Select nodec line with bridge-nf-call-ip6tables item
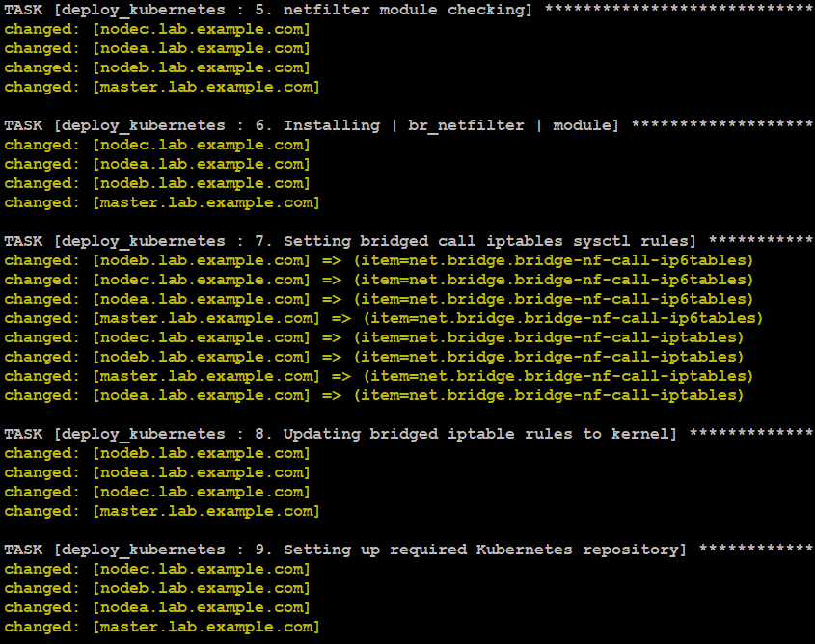The height and width of the screenshot is (644, 815). (379, 280)
